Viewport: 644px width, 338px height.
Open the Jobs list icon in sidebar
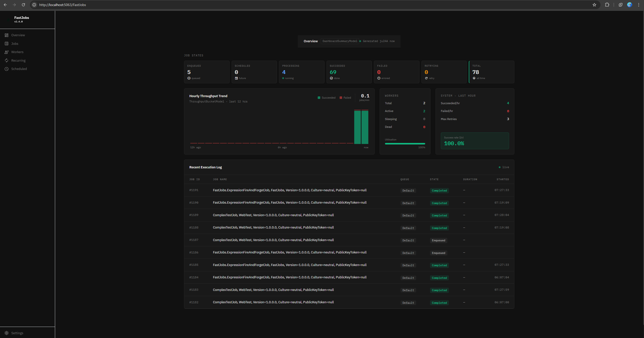click(x=7, y=44)
